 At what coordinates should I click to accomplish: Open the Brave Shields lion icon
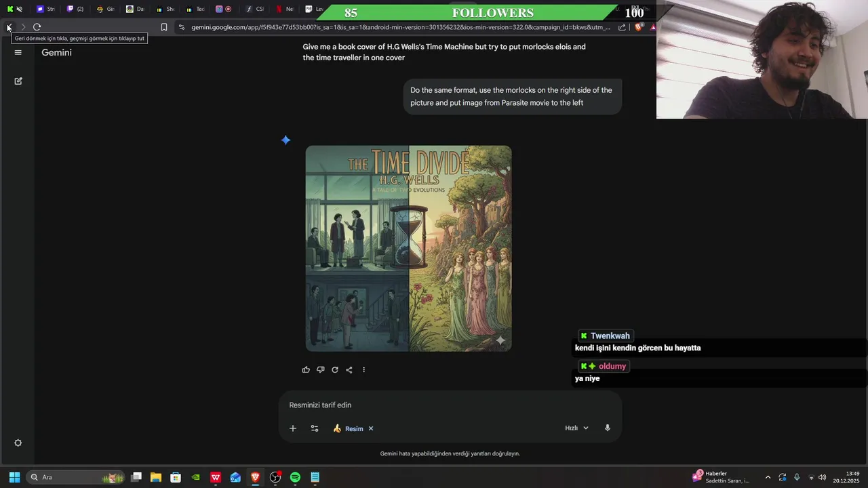[639, 27]
